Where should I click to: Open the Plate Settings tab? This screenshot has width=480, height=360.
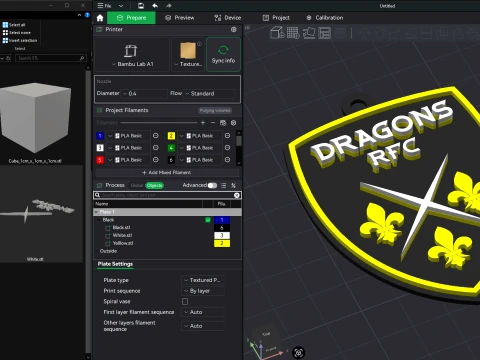(x=115, y=264)
